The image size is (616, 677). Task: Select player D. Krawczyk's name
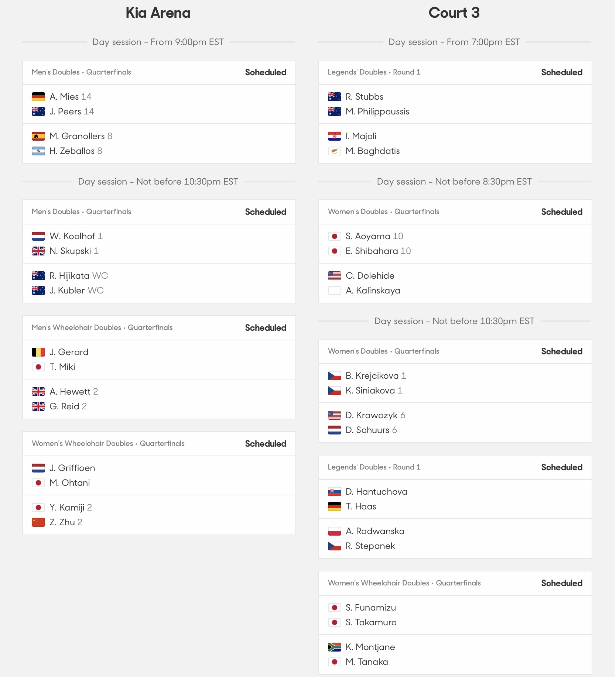372,415
